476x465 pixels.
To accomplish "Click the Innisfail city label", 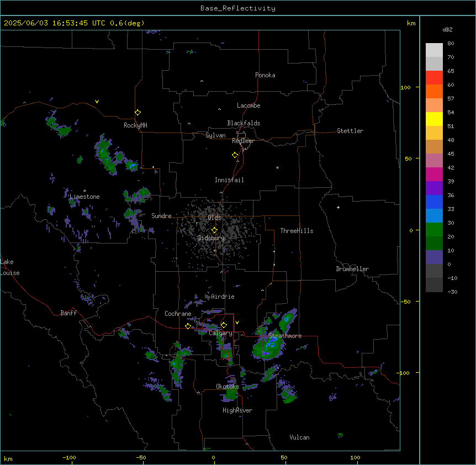I will 229,180.
